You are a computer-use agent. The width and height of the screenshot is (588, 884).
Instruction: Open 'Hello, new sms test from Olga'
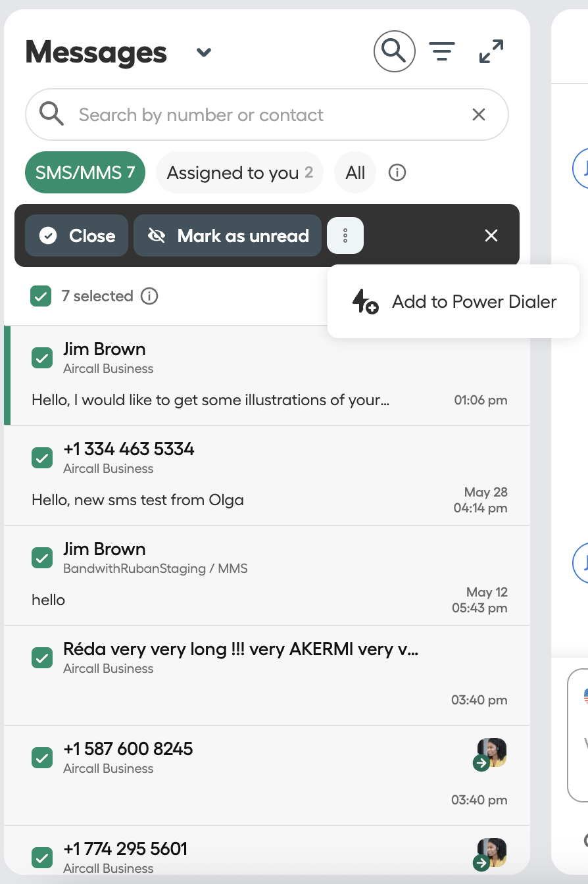click(137, 500)
